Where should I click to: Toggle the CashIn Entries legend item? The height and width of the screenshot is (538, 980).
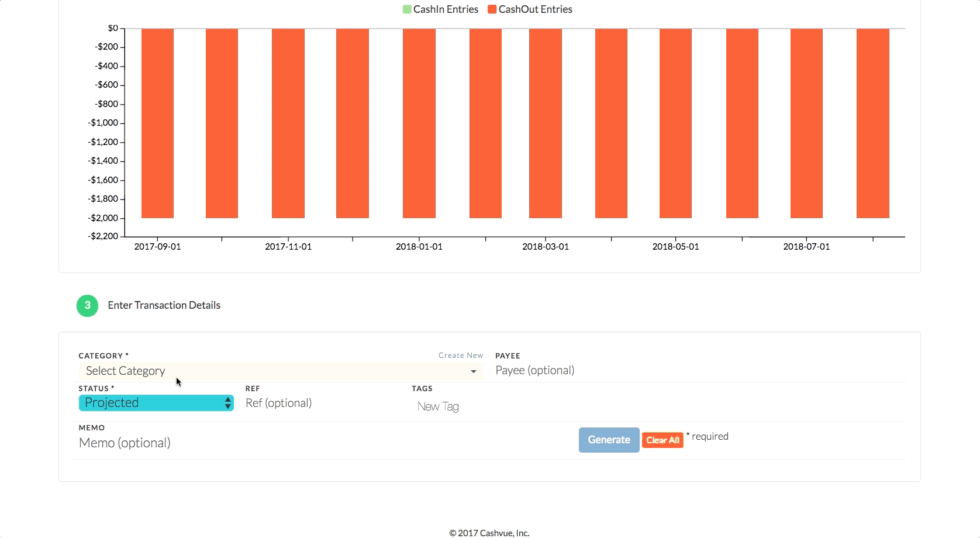(440, 9)
